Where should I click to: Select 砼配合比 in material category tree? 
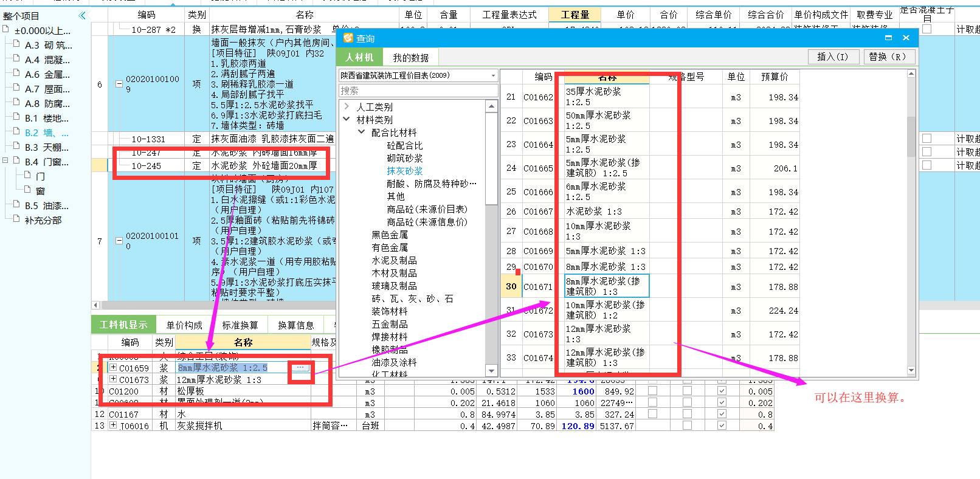(x=405, y=145)
